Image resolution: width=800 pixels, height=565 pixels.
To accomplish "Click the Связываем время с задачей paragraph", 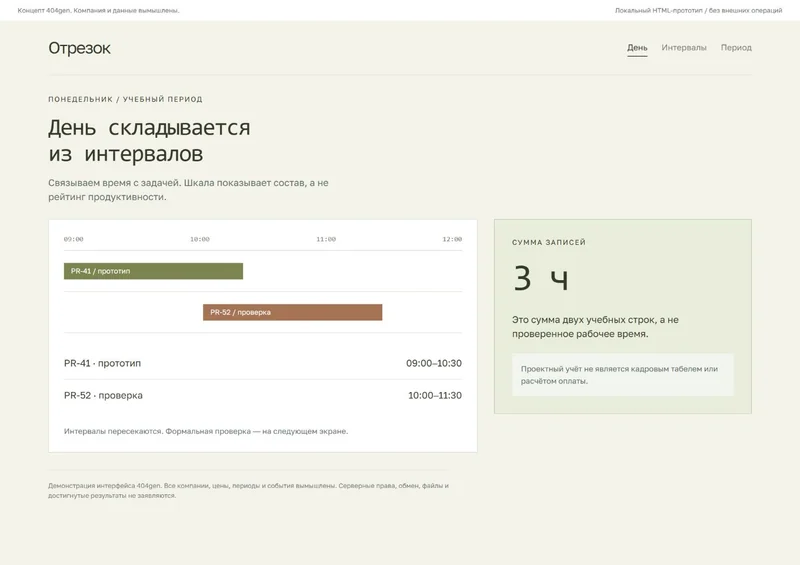I will (x=188, y=190).
